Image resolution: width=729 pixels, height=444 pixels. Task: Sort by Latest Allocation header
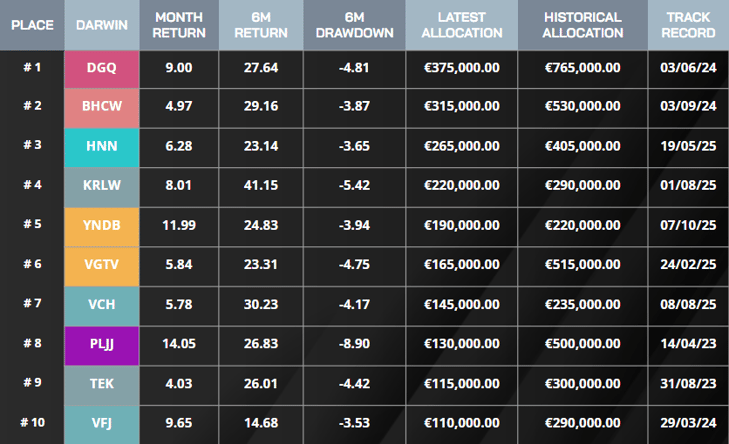[463, 25]
